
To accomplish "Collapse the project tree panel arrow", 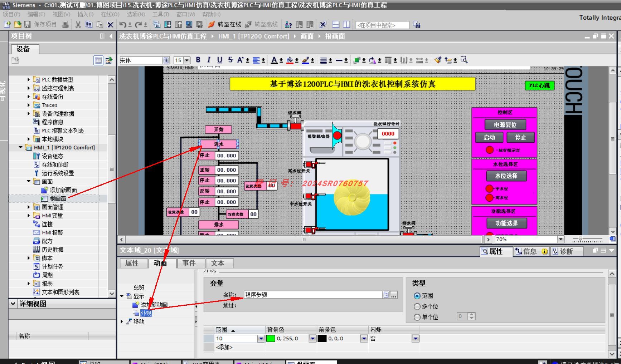I will [x=111, y=36].
